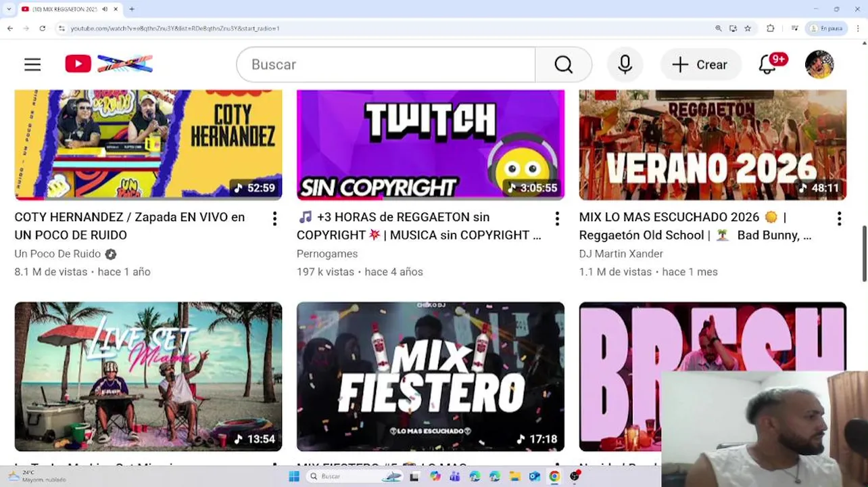
Task: Open channel Pernogames
Action: click(x=327, y=254)
